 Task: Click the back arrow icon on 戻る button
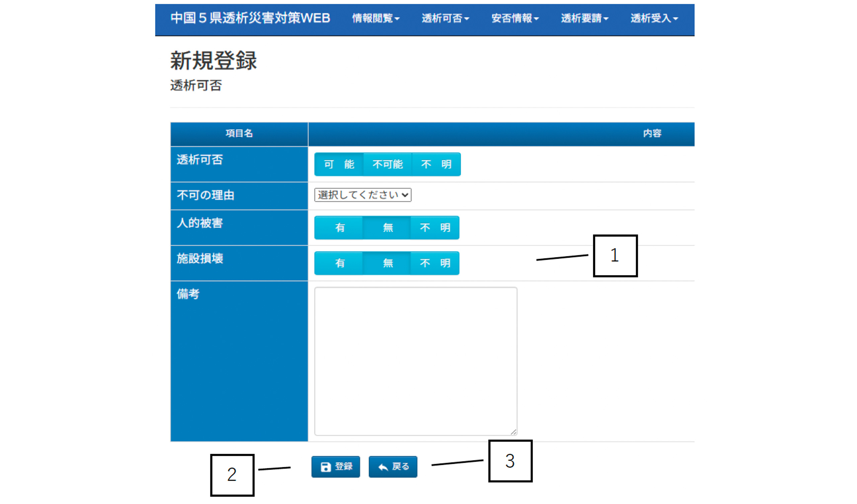[x=383, y=467]
